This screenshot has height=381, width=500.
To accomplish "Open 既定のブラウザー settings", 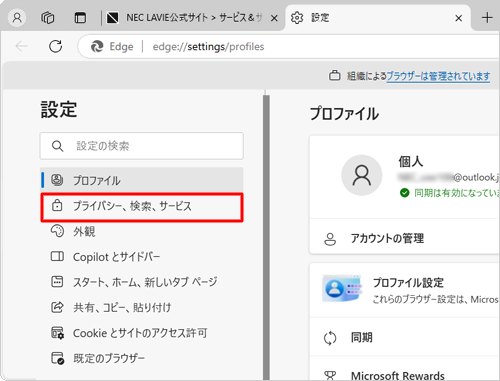I will pos(142,358).
